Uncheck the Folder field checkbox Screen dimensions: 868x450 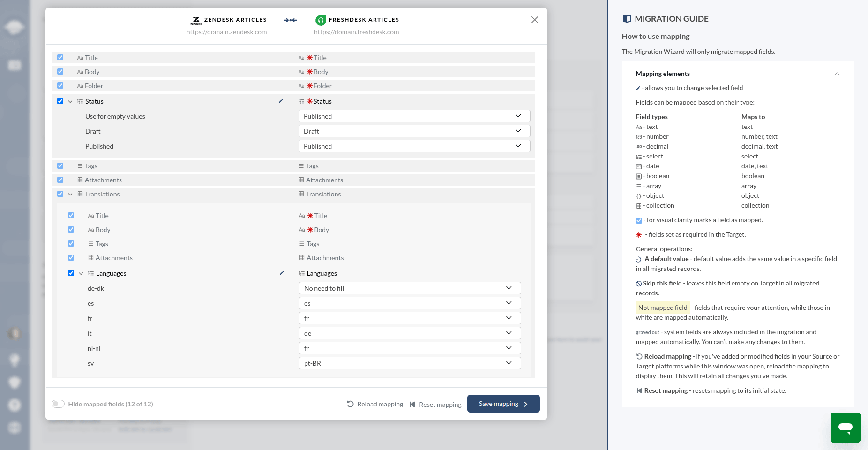click(60, 85)
